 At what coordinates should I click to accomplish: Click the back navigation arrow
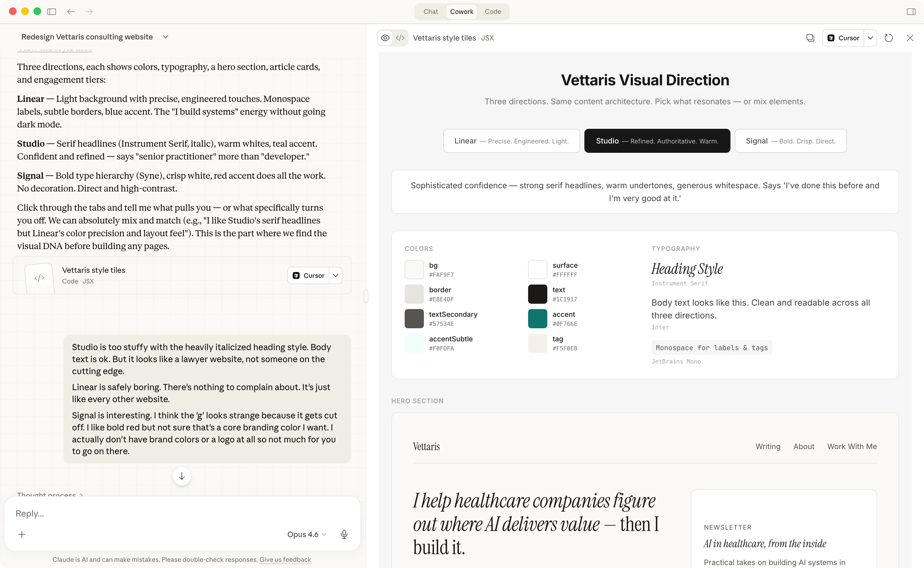pos(71,12)
